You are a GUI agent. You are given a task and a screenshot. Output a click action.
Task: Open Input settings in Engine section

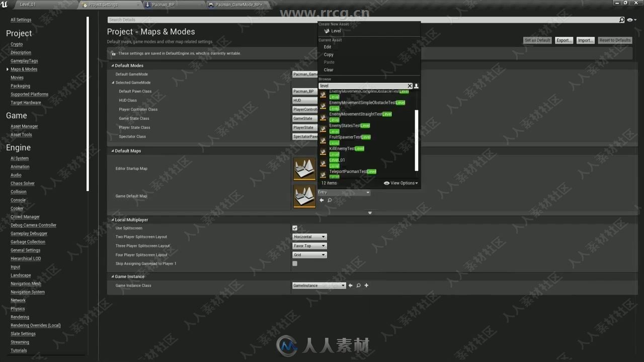(x=15, y=267)
